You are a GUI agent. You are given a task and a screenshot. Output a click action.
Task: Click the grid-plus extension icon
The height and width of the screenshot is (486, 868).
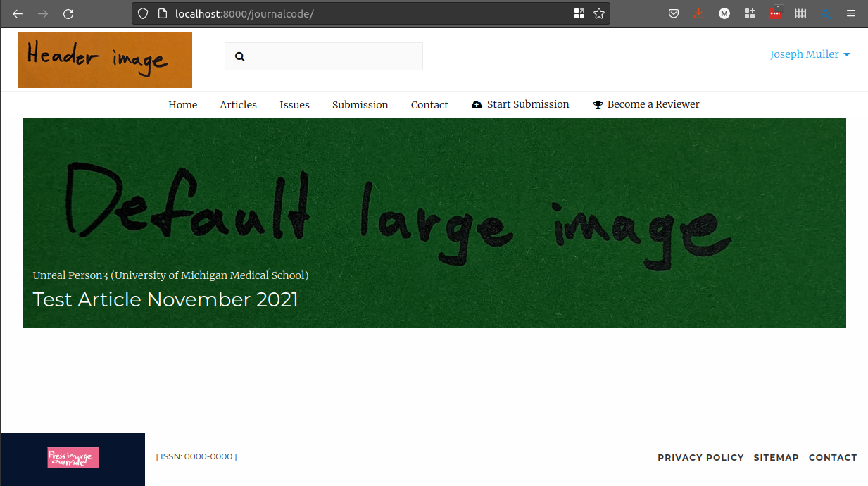tap(749, 13)
